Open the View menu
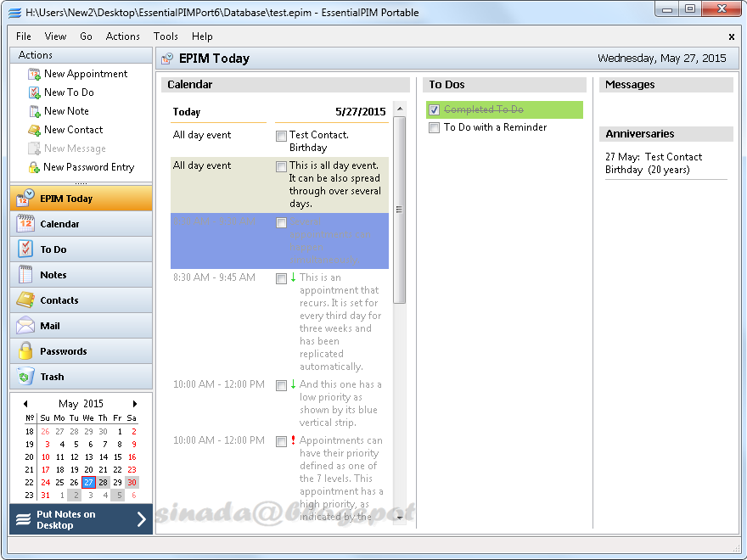747x560 pixels. tap(55, 36)
